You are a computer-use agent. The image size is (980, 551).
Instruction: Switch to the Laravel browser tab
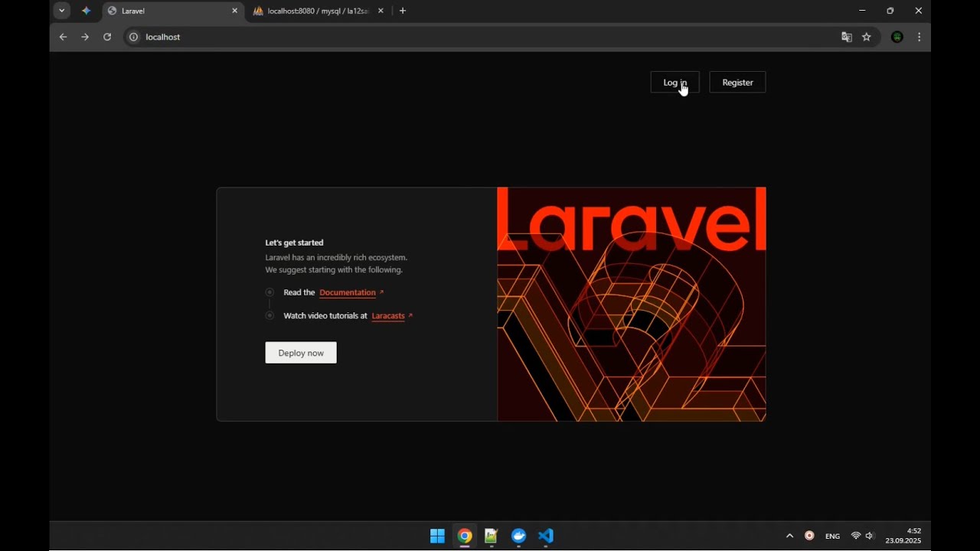click(172, 11)
